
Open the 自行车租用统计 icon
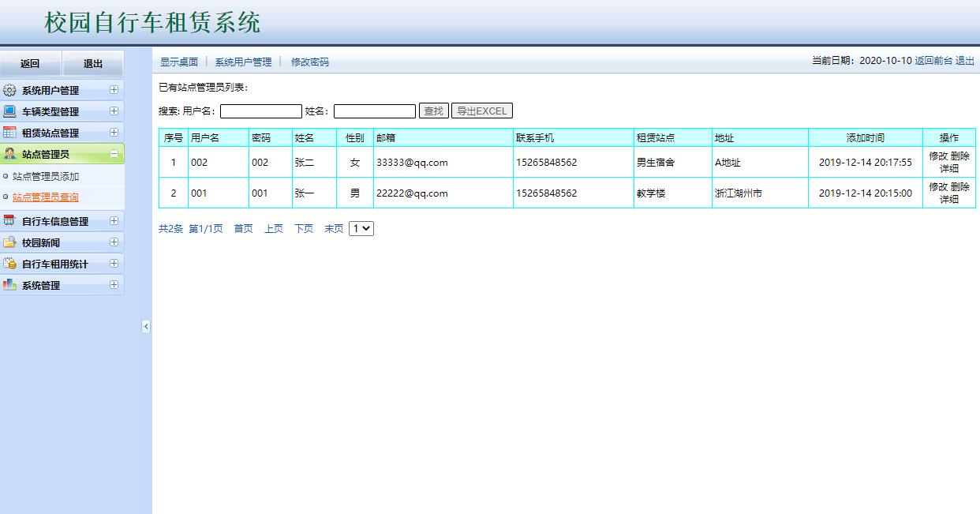[x=12, y=264]
